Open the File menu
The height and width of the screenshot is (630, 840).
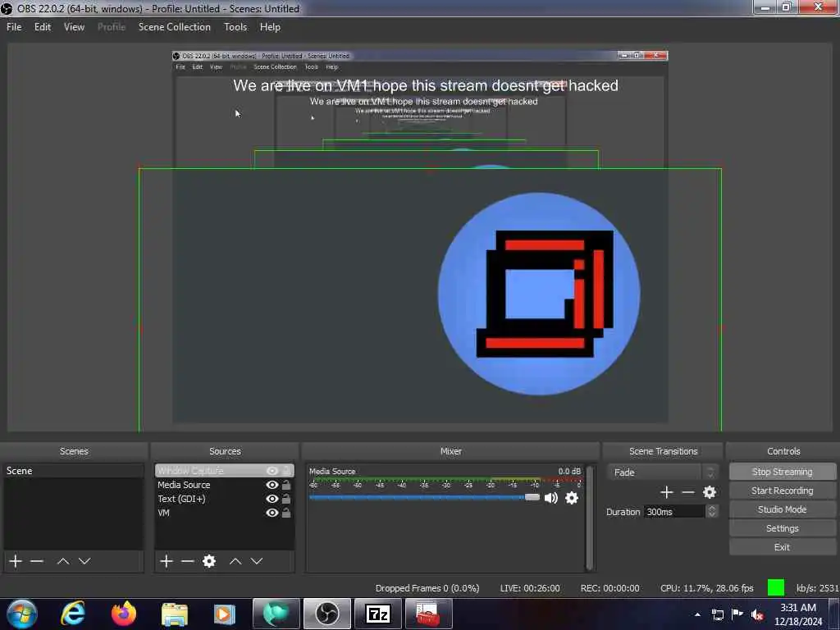pyautogui.click(x=14, y=27)
